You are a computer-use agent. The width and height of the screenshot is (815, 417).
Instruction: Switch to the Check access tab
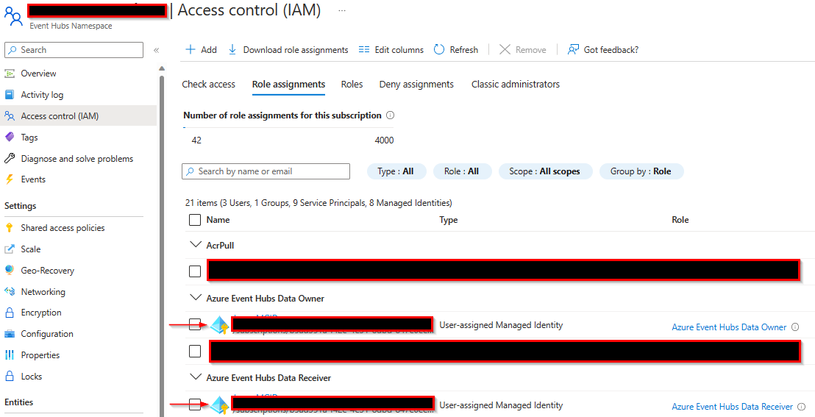click(x=208, y=84)
